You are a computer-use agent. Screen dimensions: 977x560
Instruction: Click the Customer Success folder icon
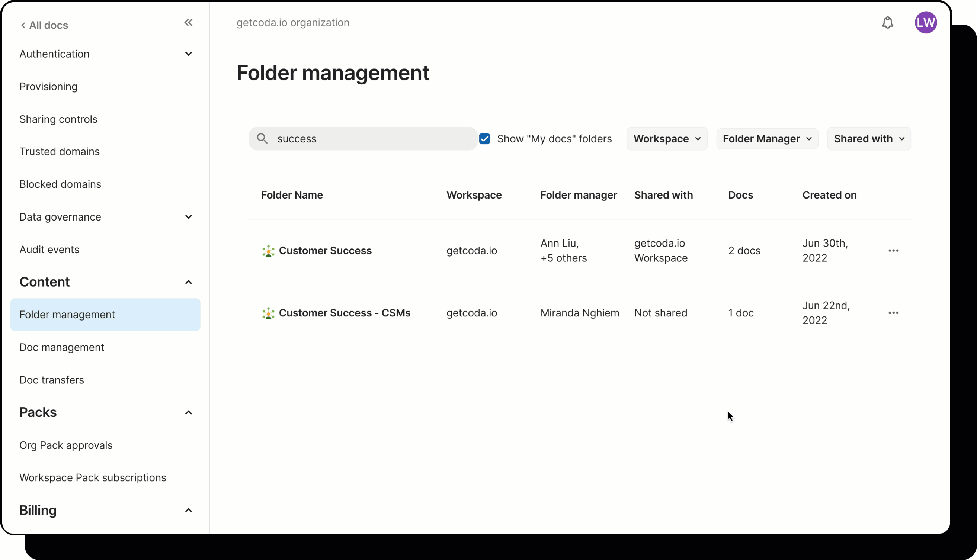click(x=268, y=251)
